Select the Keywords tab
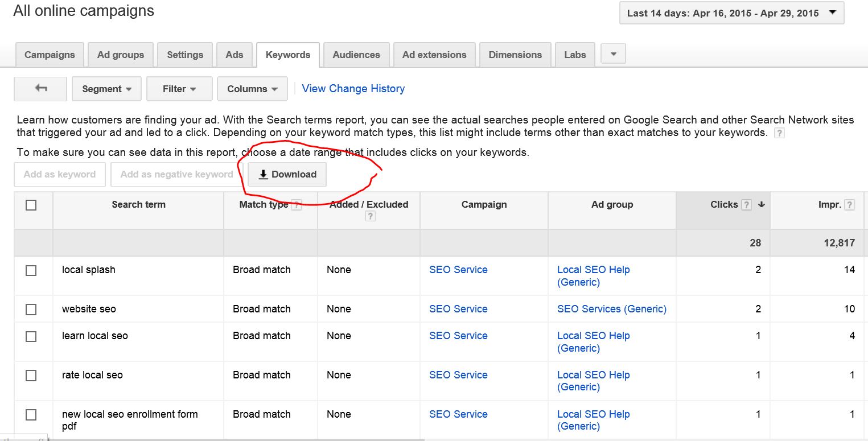The image size is (868, 441). (288, 55)
